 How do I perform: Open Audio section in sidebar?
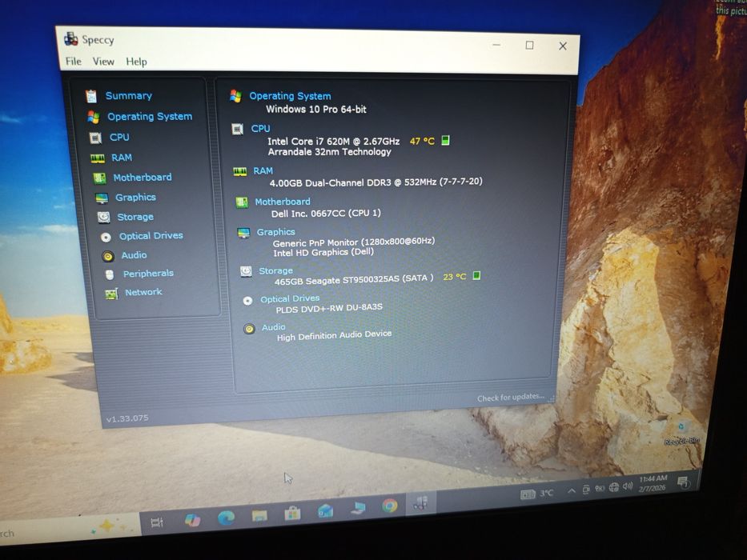[x=134, y=254]
